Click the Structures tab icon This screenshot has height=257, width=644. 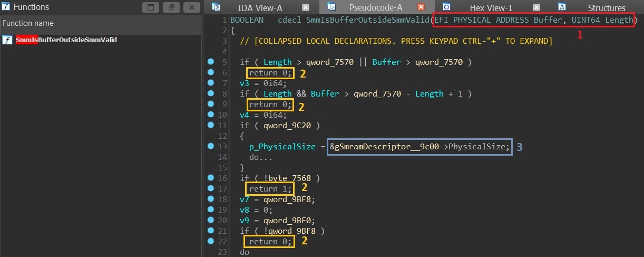[x=562, y=7]
